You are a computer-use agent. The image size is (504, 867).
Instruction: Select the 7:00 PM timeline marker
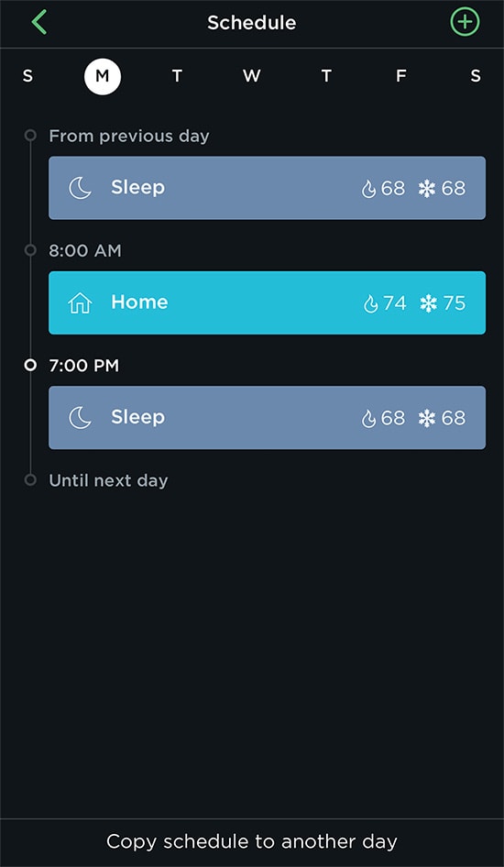[30, 366]
